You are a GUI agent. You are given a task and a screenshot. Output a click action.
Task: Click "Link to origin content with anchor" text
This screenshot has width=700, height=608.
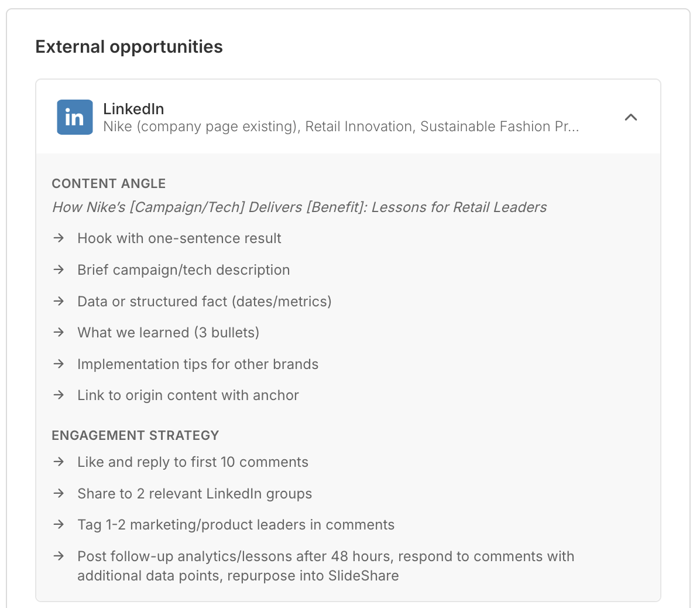click(188, 395)
